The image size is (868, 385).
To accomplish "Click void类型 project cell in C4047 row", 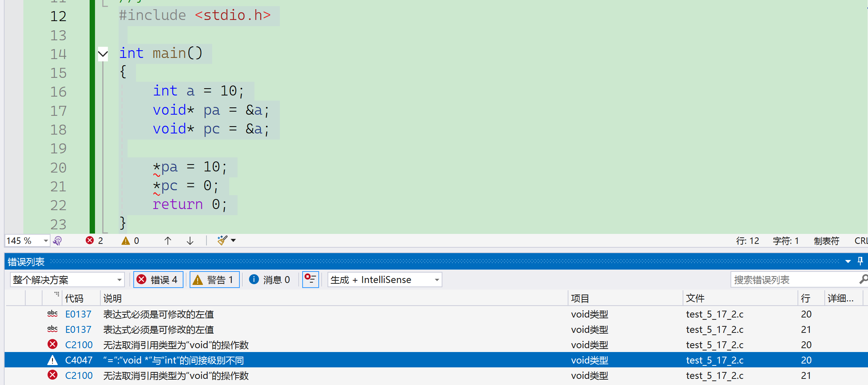I will point(590,360).
